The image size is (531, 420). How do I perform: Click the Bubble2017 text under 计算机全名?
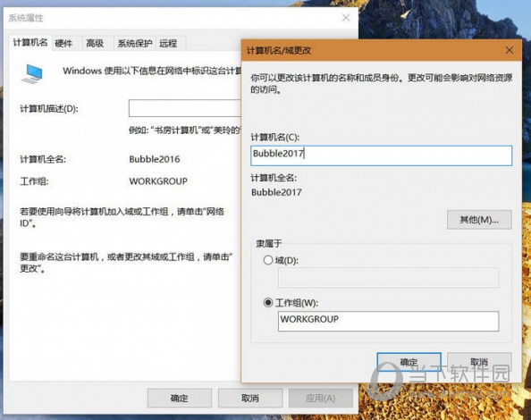click(276, 192)
